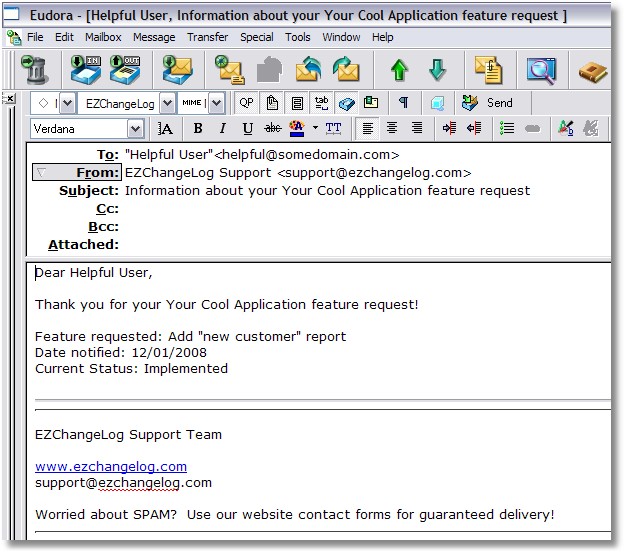
Task: Open the Message menu
Action: click(154, 37)
